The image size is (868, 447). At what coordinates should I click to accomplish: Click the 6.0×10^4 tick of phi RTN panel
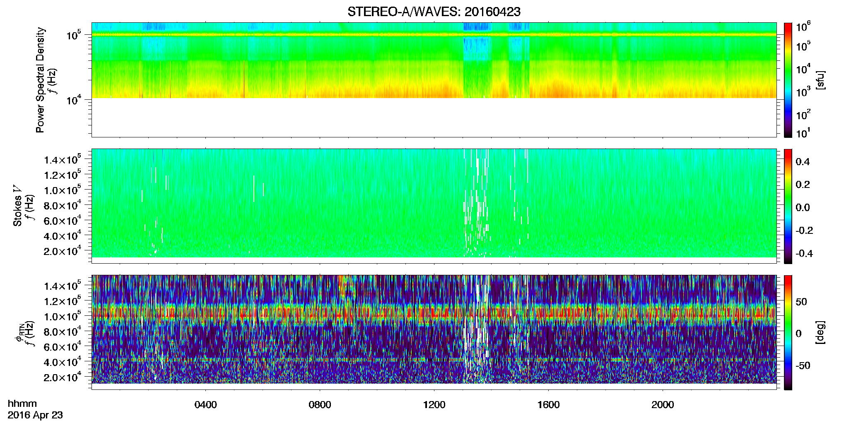tap(63, 346)
